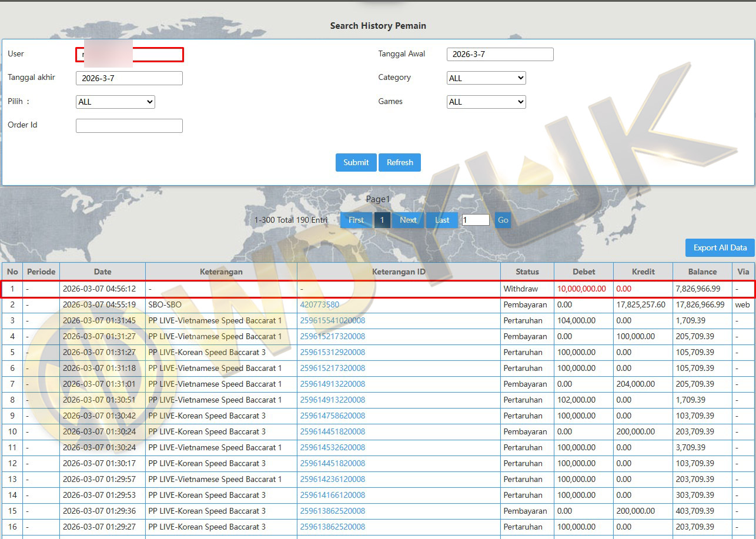Jump to the Last page
Screen dimensions: 756x539
pyautogui.click(x=442, y=220)
